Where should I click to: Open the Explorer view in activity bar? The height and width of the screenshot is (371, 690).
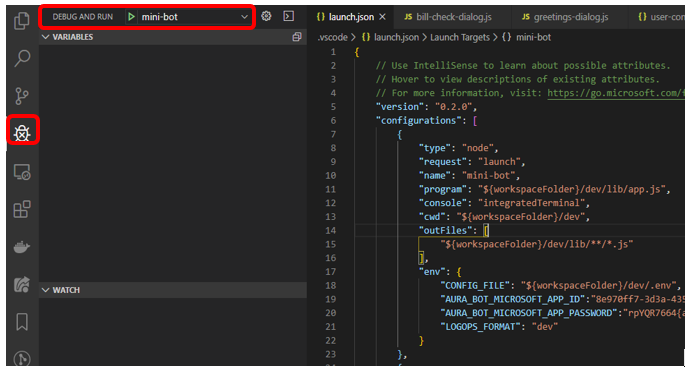(x=22, y=20)
